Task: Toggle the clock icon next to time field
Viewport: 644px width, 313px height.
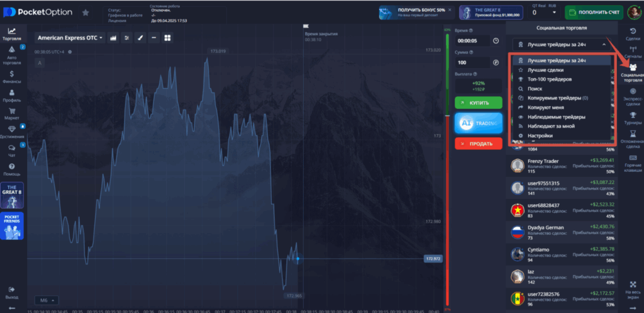Action: pos(496,41)
